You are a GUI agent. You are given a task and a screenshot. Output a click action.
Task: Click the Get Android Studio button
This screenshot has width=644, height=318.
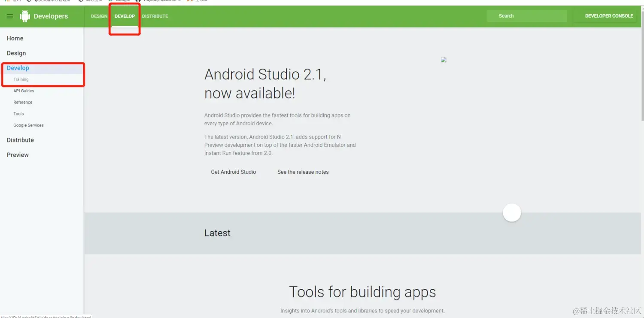234,172
